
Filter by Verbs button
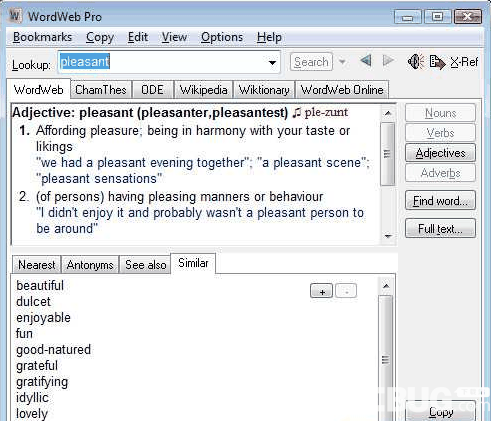pos(440,133)
